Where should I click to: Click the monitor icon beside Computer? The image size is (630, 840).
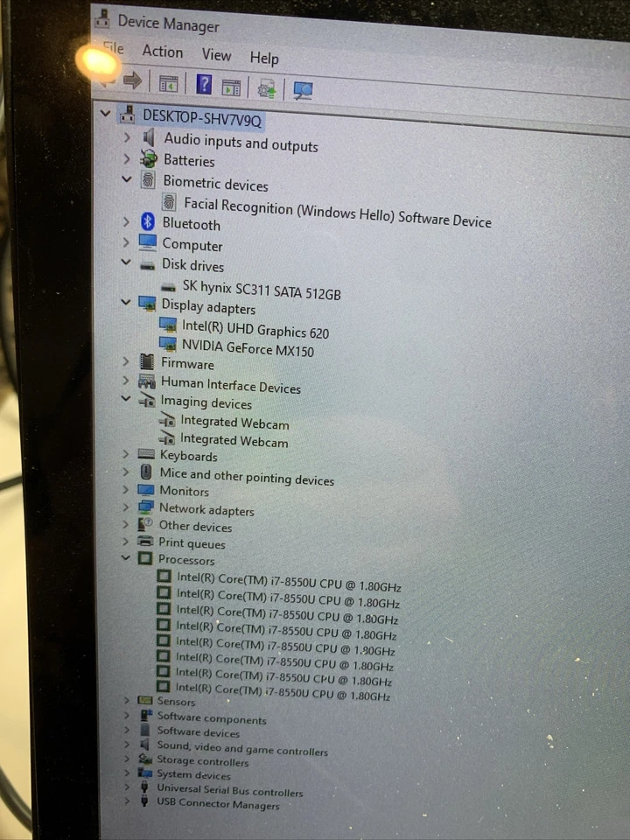147,242
